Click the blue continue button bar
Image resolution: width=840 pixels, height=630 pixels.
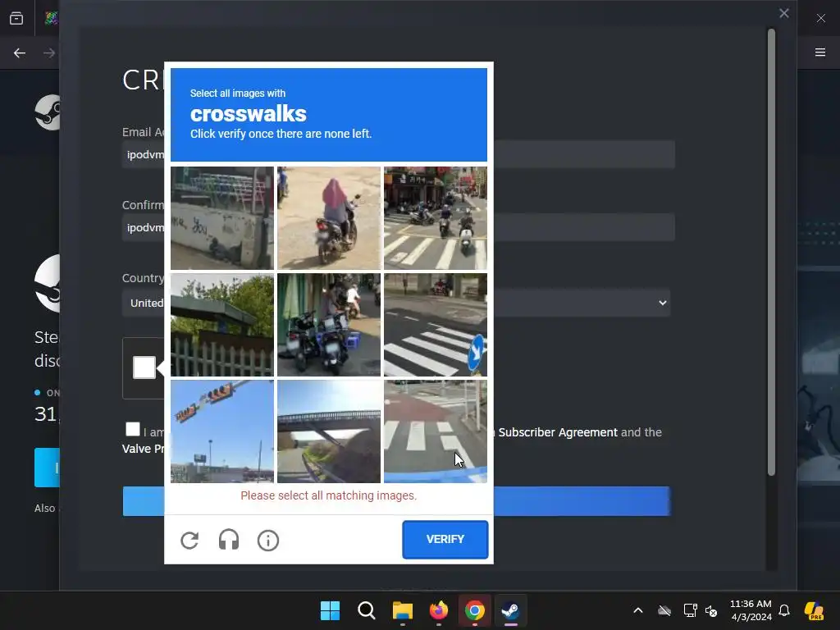(x=396, y=501)
